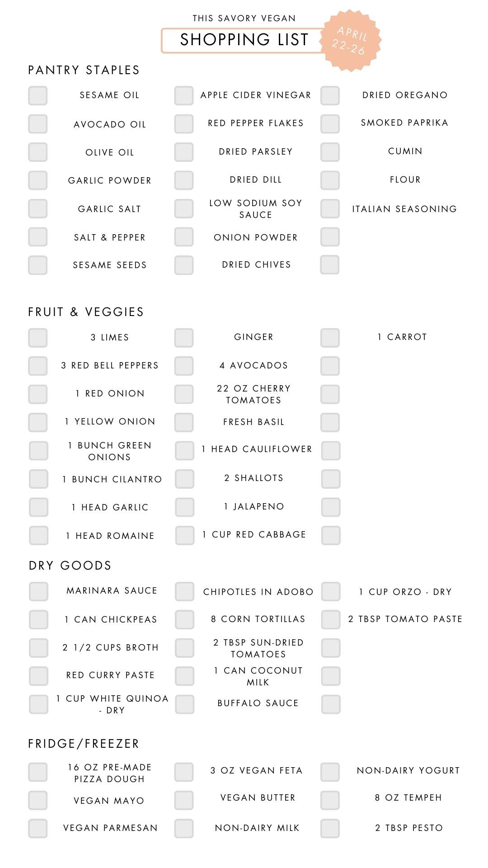Check the 1 Jalapeno box

185,507
